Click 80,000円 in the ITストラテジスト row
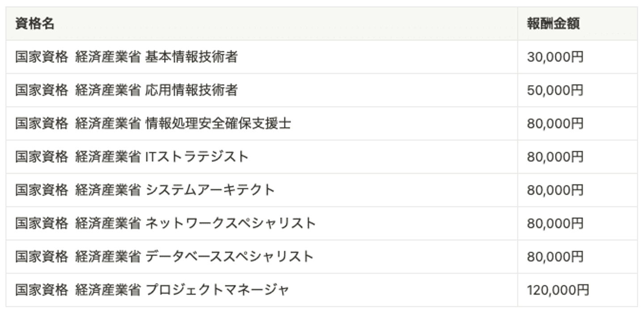This screenshot has width=644, height=314. click(555, 157)
